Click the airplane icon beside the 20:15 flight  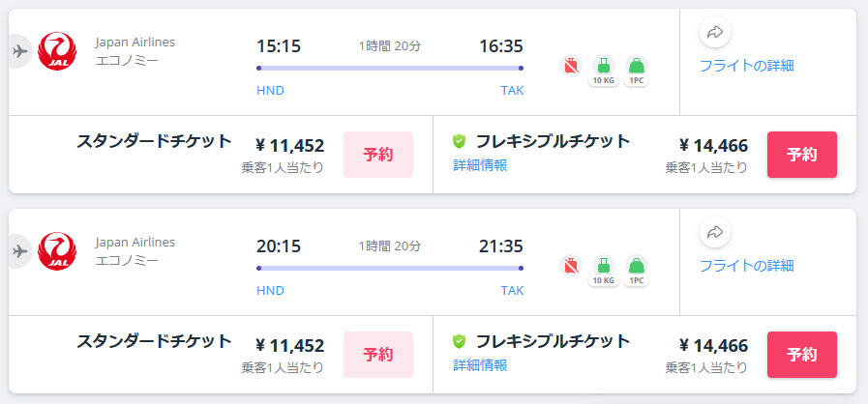pyautogui.click(x=18, y=251)
